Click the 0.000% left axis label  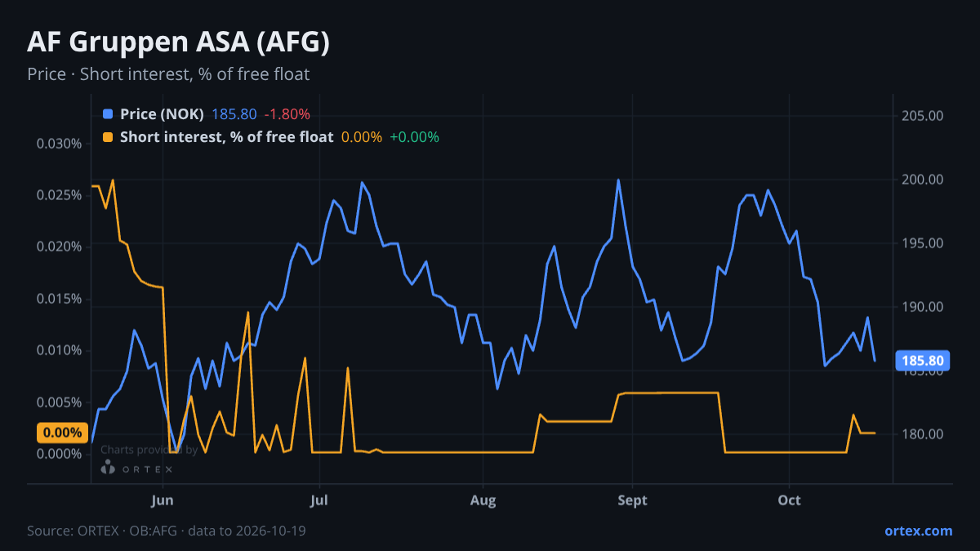(x=60, y=454)
